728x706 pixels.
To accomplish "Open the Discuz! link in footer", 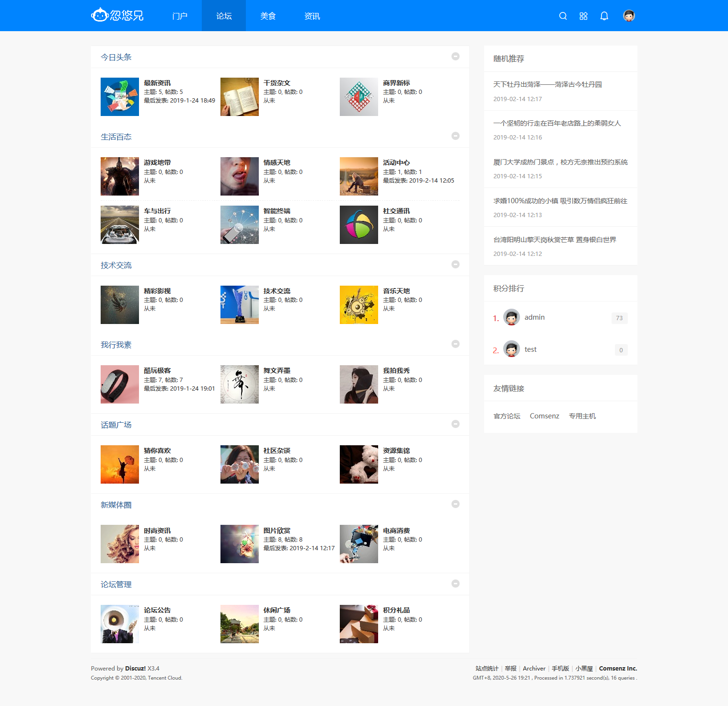I will point(135,668).
